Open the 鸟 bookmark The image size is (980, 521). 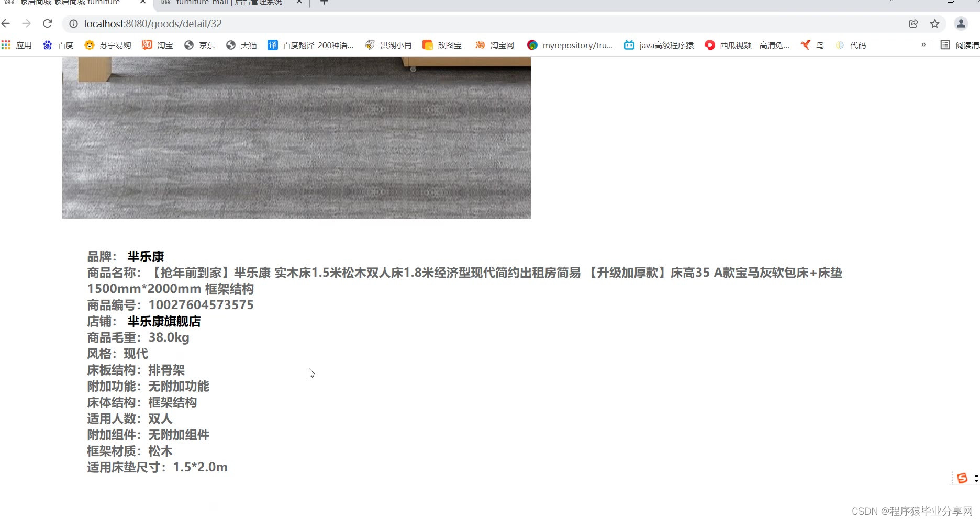coord(812,45)
